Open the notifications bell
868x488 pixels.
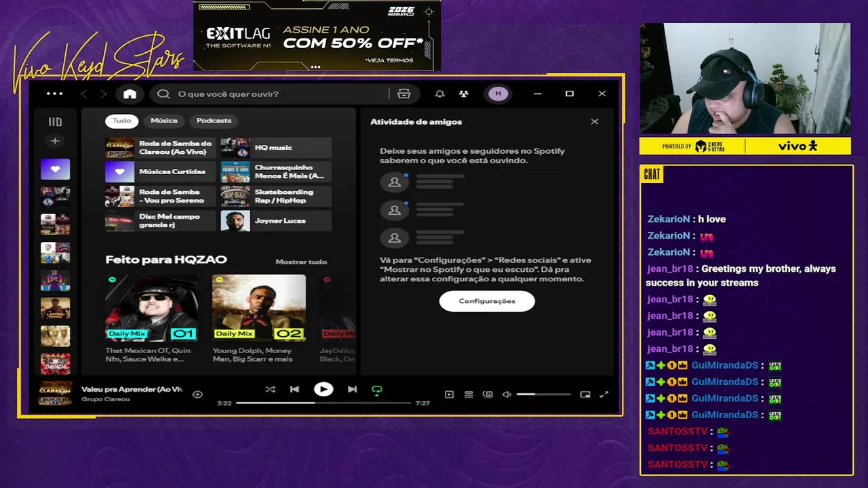point(439,94)
